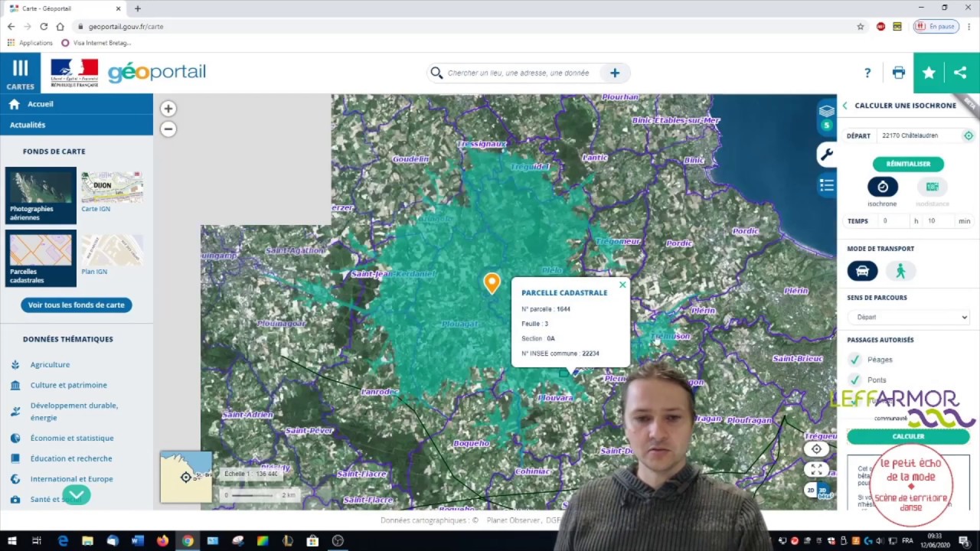This screenshot has height=551, width=980.
Task: Open Économie et statistique category
Action: (72, 438)
